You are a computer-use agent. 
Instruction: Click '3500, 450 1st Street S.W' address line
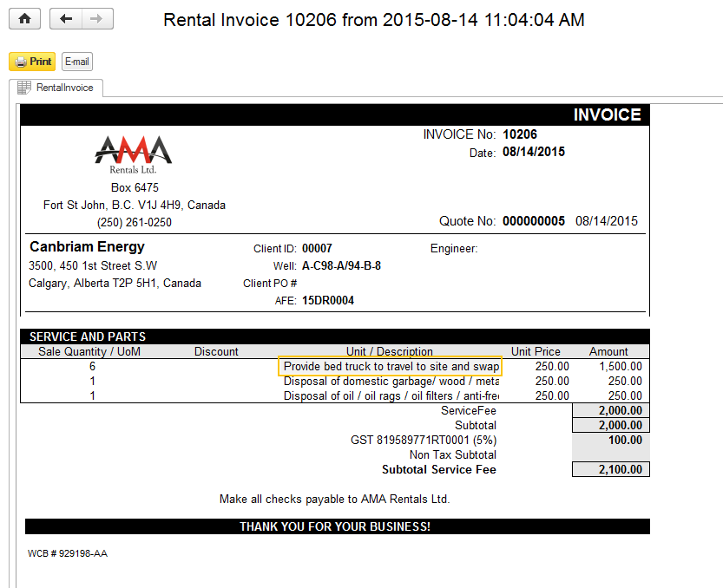pyautogui.click(x=93, y=266)
